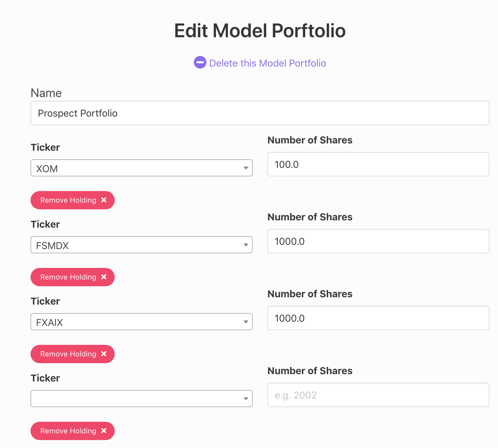The width and height of the screenshot is (498, 448).
Task: Expand the empty ticker dropdown
Action: tap(141, 399)
